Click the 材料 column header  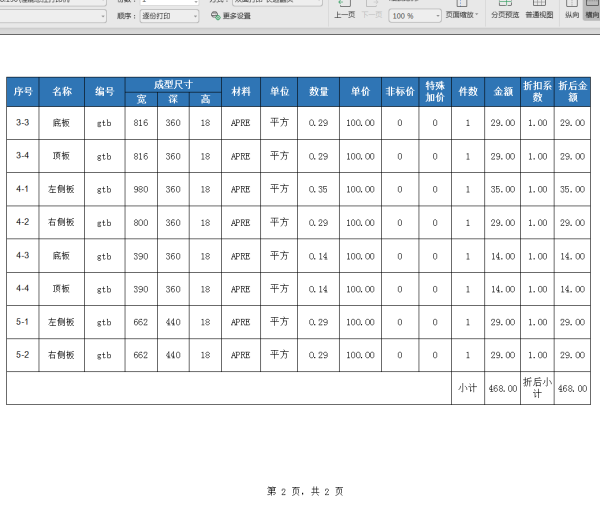(x=241, y=92)
